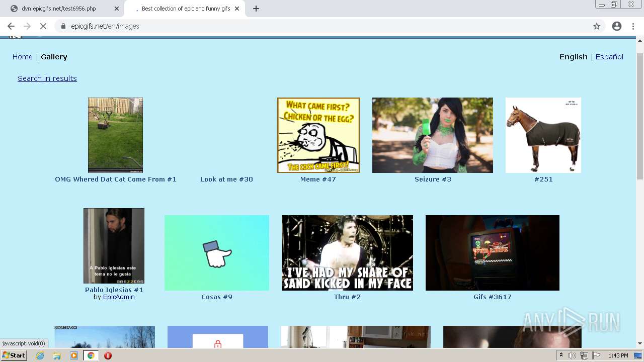Click the address bar showing epicgifs.net/en/images
644x362 pixels.
pos(322,26)
